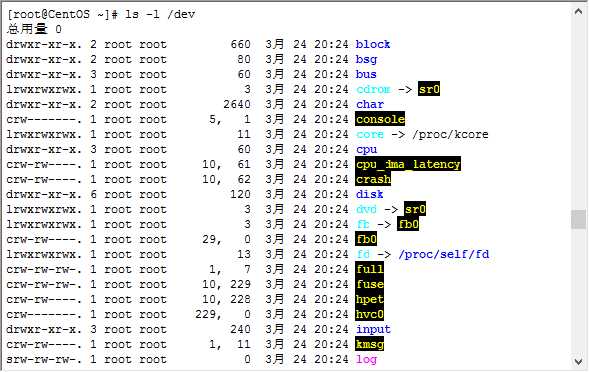Click the scrollbar down arrow
This screenshot has width=589, height=372.
tap(578, 361)
